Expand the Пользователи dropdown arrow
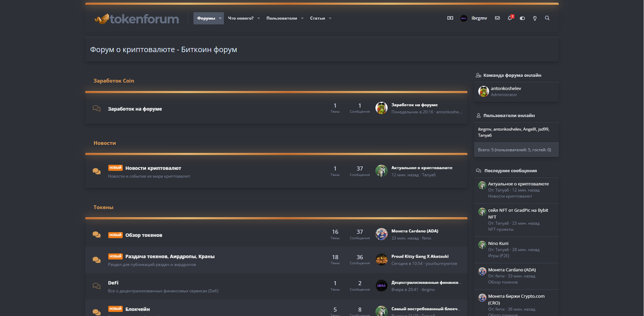Image resolution: width=644 pixels, height=316 pixels. tap(302, 18)
